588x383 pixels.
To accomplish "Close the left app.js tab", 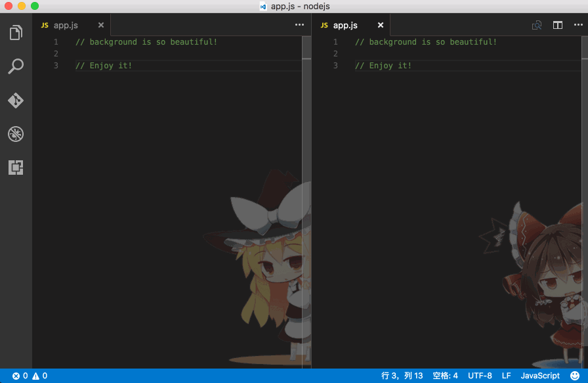I will (100, 25).
